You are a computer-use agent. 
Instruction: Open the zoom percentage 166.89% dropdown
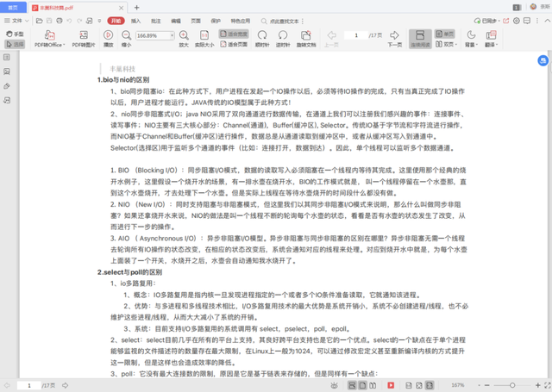172,35
